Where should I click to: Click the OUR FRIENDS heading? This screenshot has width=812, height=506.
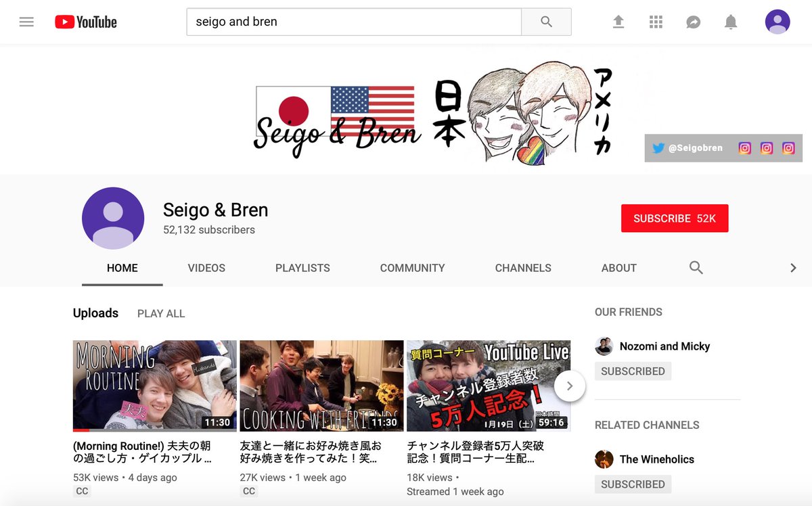click(x=629, y=312)
